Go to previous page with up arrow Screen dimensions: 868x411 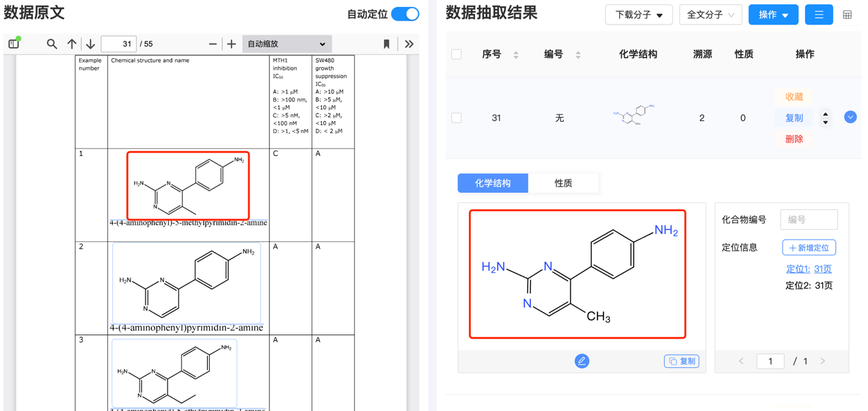[x=71, y=43]
